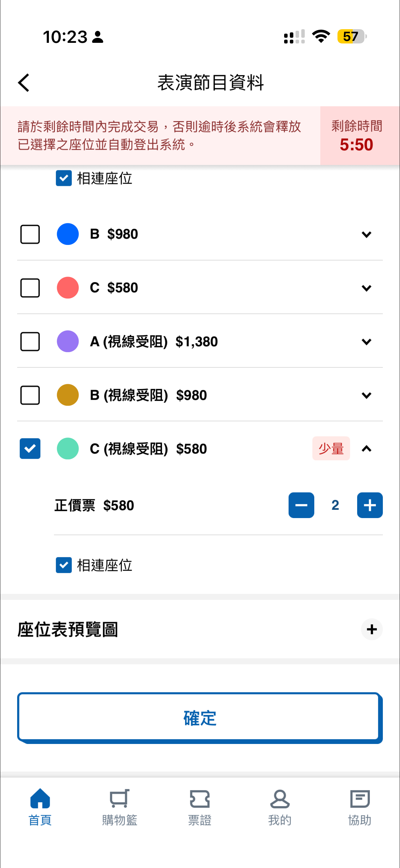Check the B (視線受阻) $980 checkbox

tap(30, 395)
